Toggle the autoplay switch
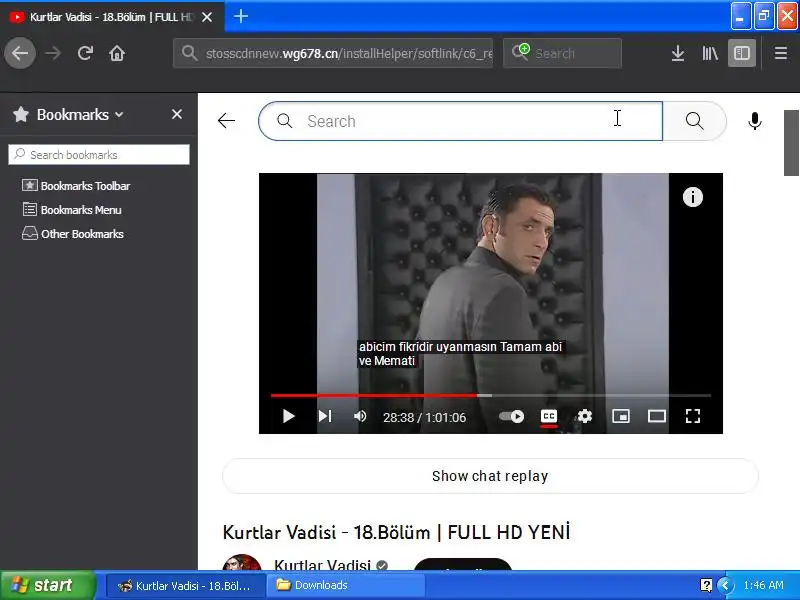Viewport: 800px width, 600px height. 511,416
